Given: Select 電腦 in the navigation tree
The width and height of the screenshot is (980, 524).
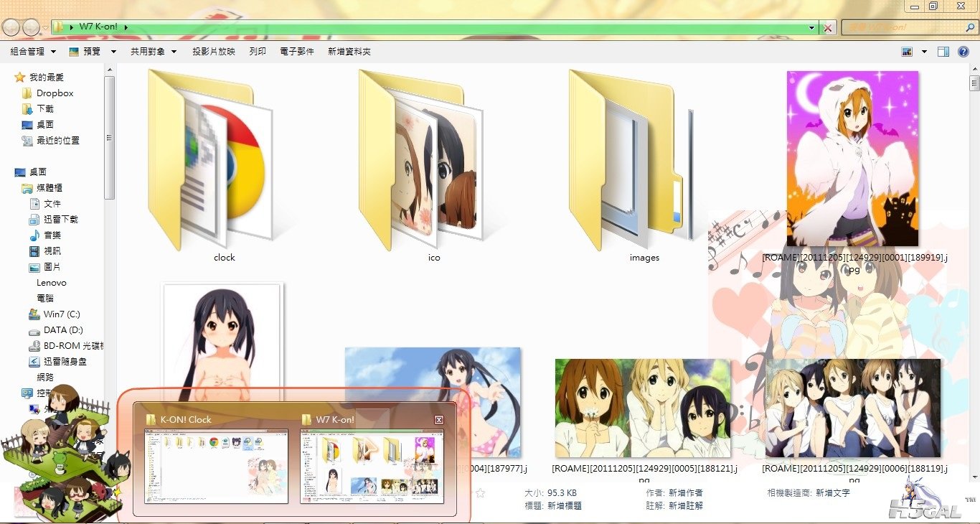Looking at the screenshot, I should pyautogui.click(x=44, y=299).
